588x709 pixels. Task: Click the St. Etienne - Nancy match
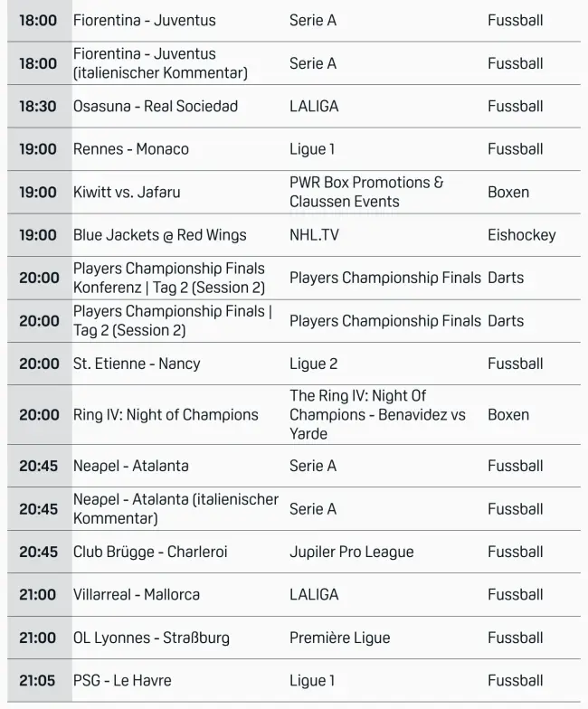[x=137, y=364]
